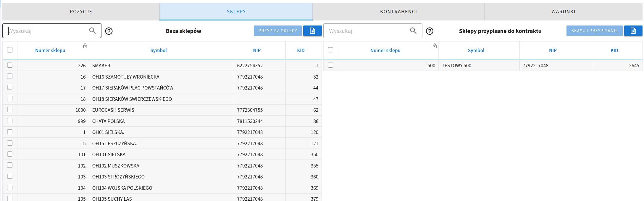Sort assigned shops by KID column
Viewport: 644px width, 201px height.
click(x=614, y=50)
